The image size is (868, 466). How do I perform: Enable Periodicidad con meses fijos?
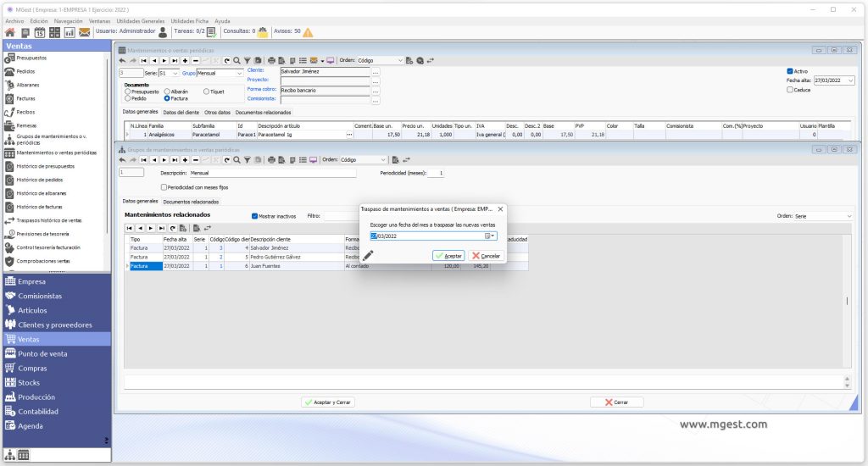click(x=164, y=187)
